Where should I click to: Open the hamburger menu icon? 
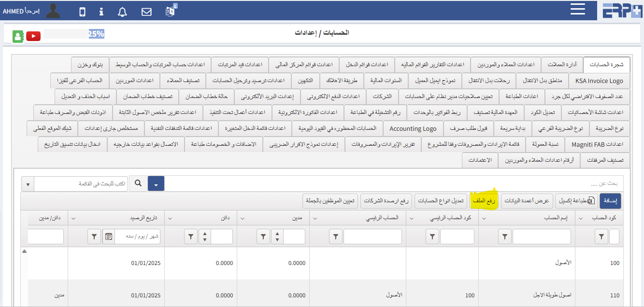(x=578, y=9)
